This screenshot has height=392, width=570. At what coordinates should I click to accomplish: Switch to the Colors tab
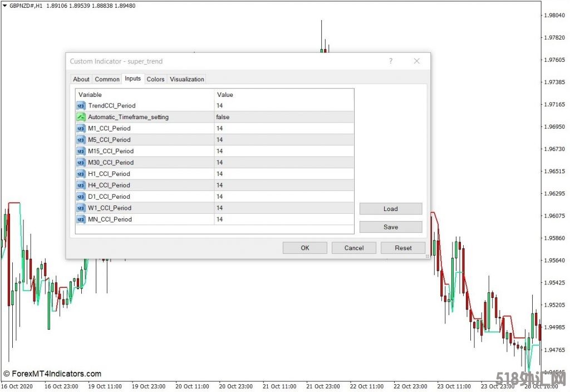(155, 79)
